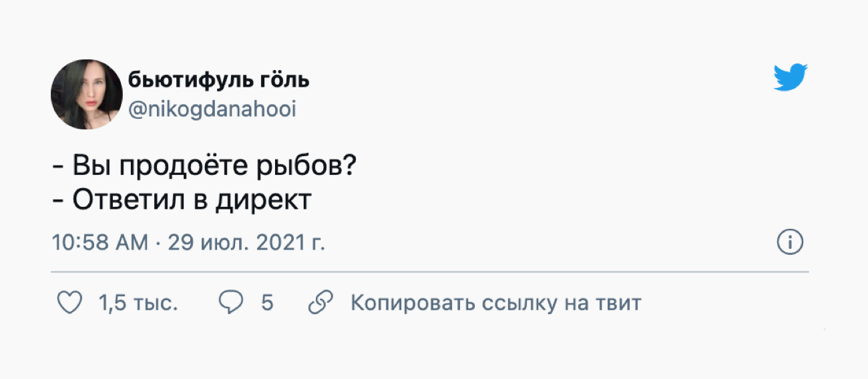Image resolution: width=868 pixels, height=379 pixels.
Task: Click the 10:58 AM timestamp
Action: 100,243
